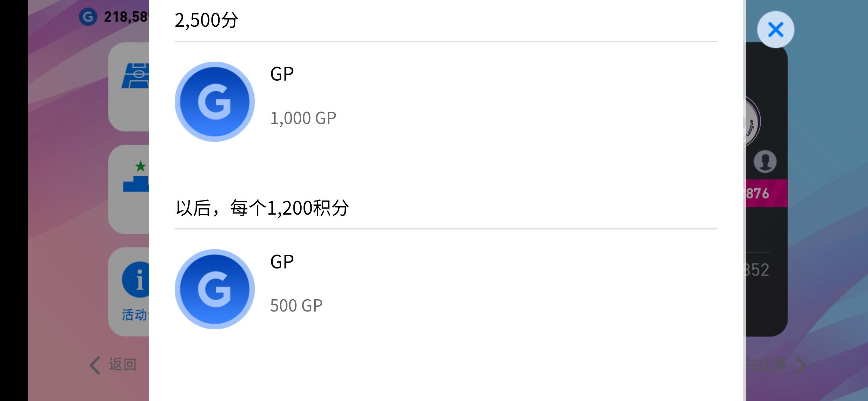Tap the GP coin icon for 500 GP
The image size is (868, 401).
tap(215, 289)
